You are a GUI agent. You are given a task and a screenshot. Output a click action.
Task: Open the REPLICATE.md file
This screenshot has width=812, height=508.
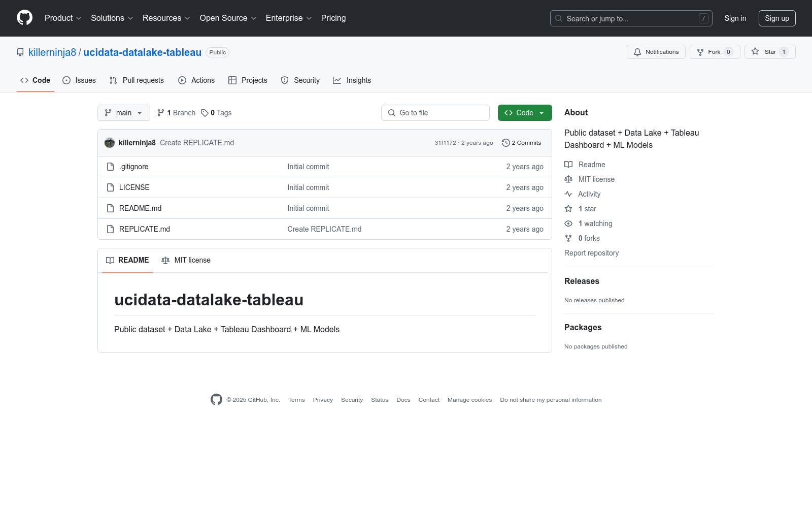point(145,229)
